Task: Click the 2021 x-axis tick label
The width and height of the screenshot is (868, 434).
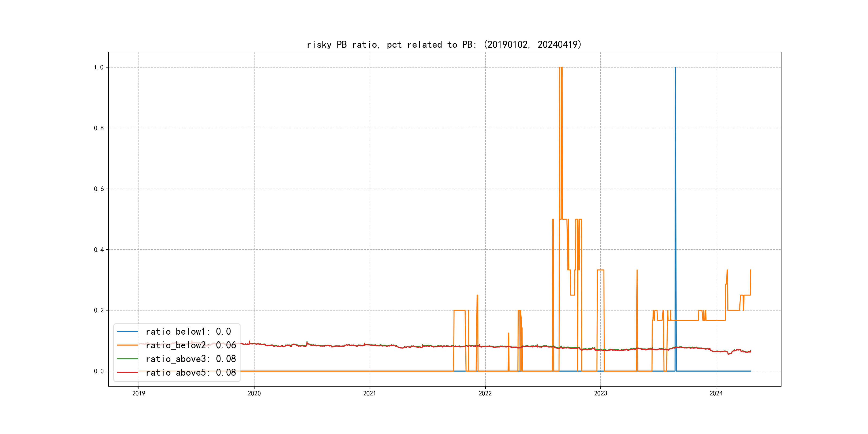Action: coord(370,393)
